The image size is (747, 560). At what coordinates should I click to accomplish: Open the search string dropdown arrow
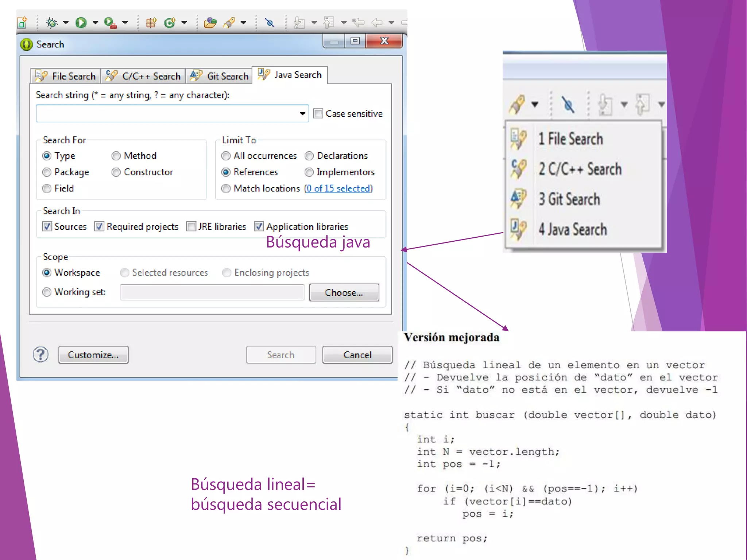pos(302,113)
